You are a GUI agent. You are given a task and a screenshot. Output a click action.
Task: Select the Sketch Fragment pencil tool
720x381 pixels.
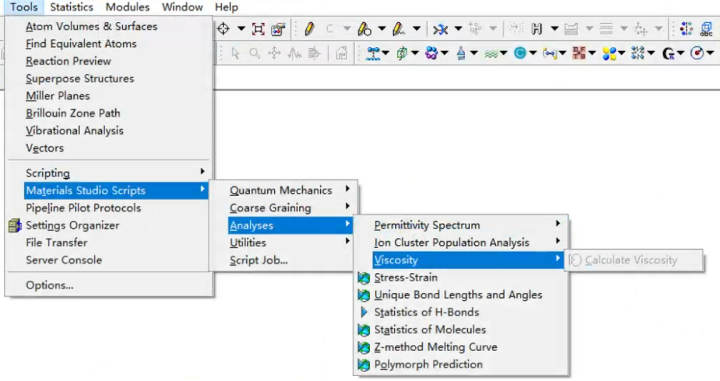(x=399, y=29)
